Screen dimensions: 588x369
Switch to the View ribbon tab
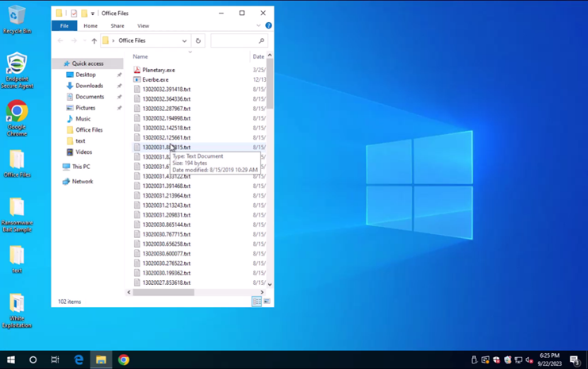[143, 25]
